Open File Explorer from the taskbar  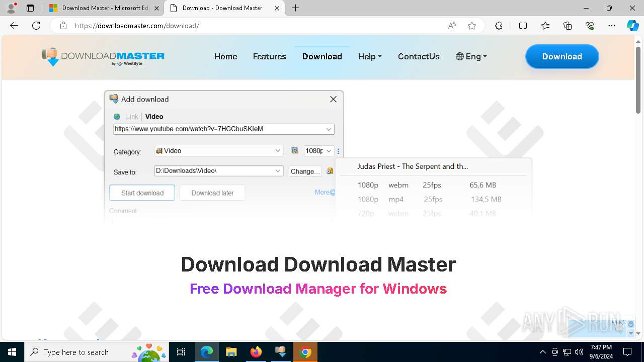click(231, 352)
